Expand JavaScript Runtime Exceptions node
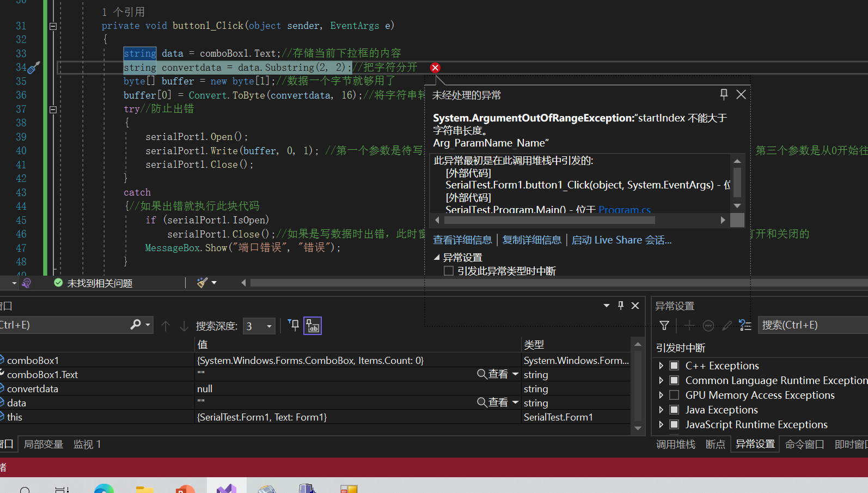Viewport: 868px width, 493px height. (661, 424)
